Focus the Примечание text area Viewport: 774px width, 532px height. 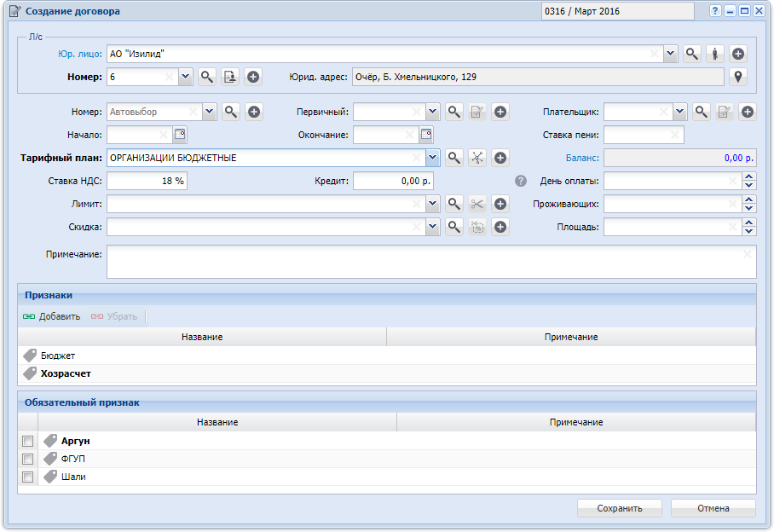point(431,262)
